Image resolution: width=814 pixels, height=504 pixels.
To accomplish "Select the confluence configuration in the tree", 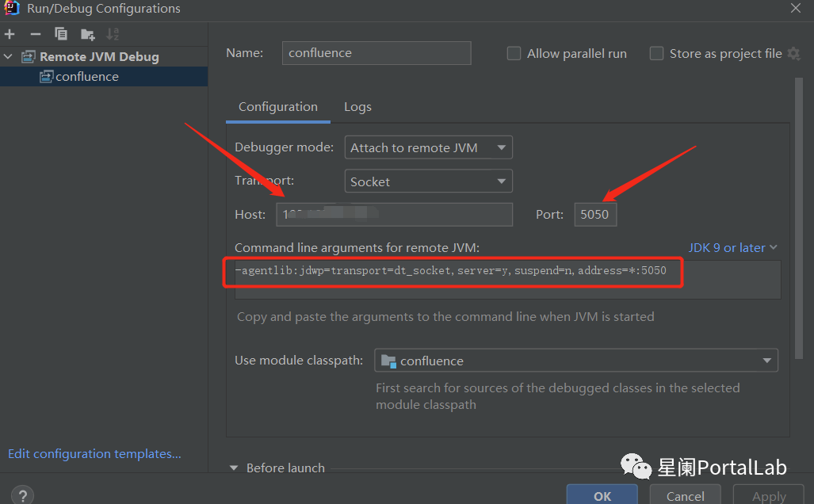I will pos(104,76).
